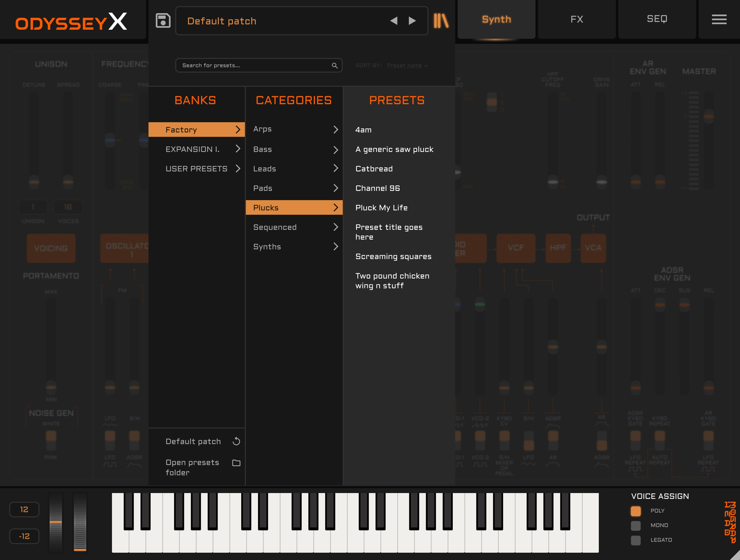Screen dimensions: 740x560
Task: Load 'Two pound chicken wing n stuff'
Action: click(x=392, y=281)
